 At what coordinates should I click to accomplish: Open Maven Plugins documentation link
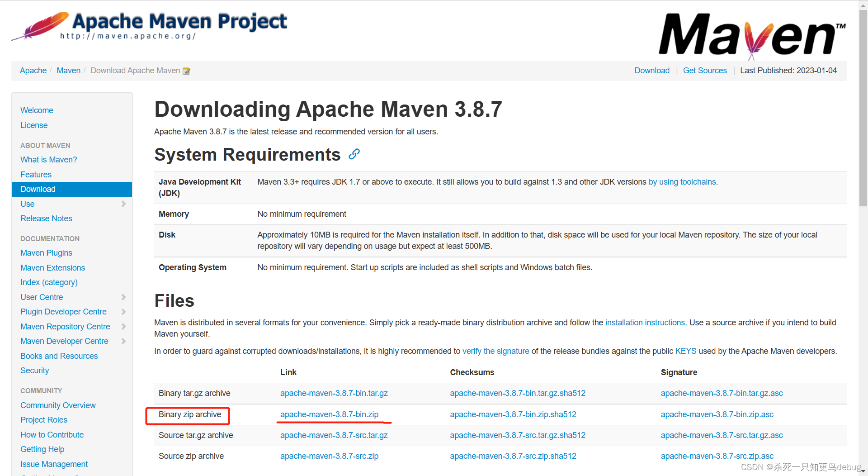[46, 253]
